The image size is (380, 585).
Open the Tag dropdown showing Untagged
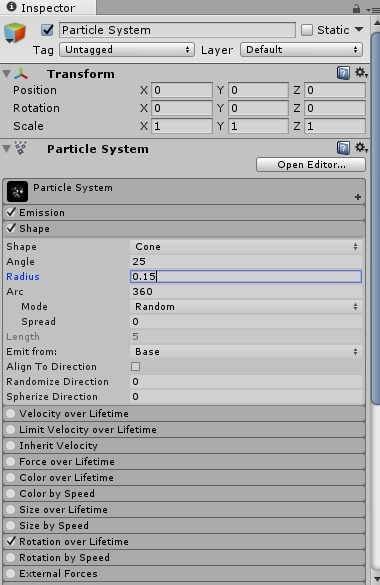click(127, 50)
